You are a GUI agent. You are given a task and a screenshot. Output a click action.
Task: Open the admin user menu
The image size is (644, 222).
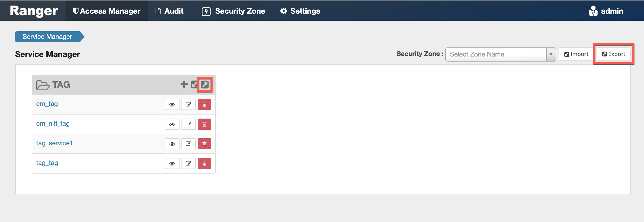tap(606, 11)
